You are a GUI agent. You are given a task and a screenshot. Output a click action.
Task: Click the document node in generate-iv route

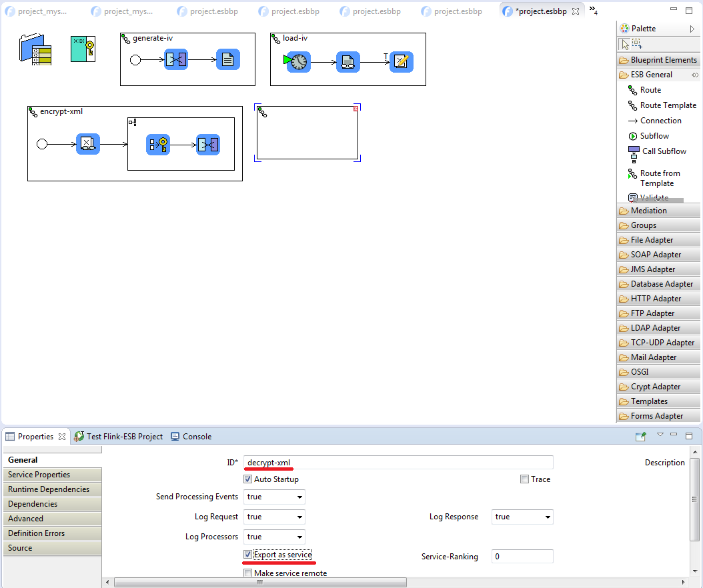pos(227,60)
